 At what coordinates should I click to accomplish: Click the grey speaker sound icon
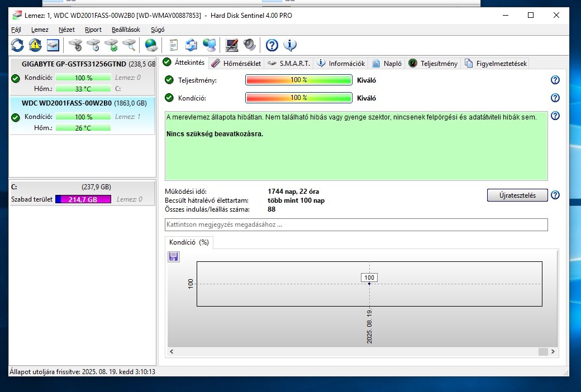249,45
